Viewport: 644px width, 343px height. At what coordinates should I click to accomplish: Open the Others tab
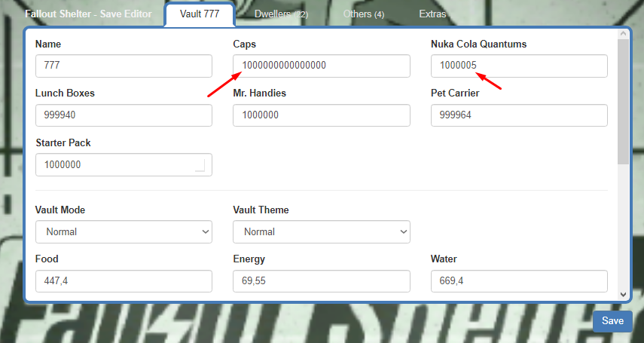363,14
